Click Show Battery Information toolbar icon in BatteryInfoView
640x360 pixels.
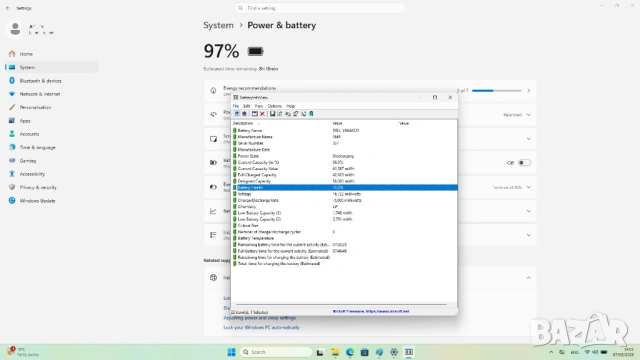pyautogui.click(x=237, y=114)
